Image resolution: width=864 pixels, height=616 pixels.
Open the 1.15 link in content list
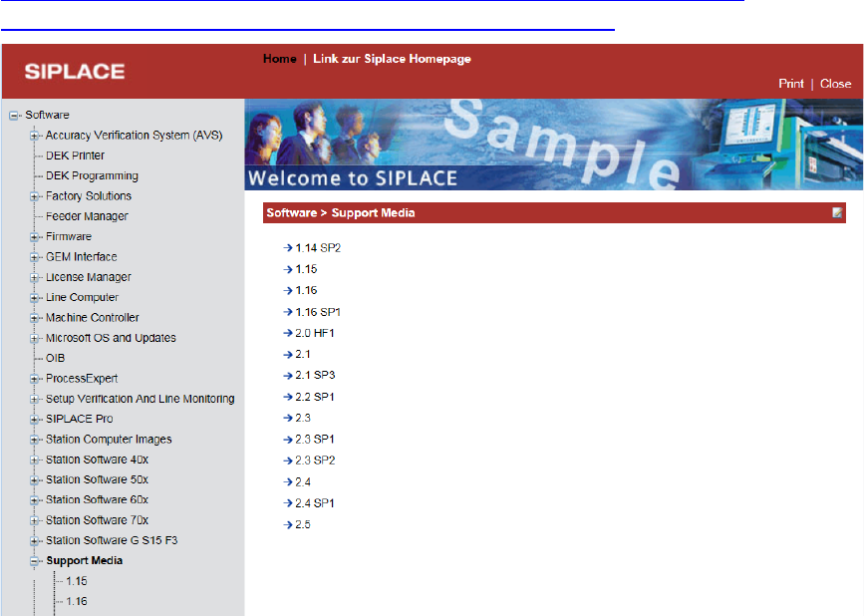click(x=306, y=269)
